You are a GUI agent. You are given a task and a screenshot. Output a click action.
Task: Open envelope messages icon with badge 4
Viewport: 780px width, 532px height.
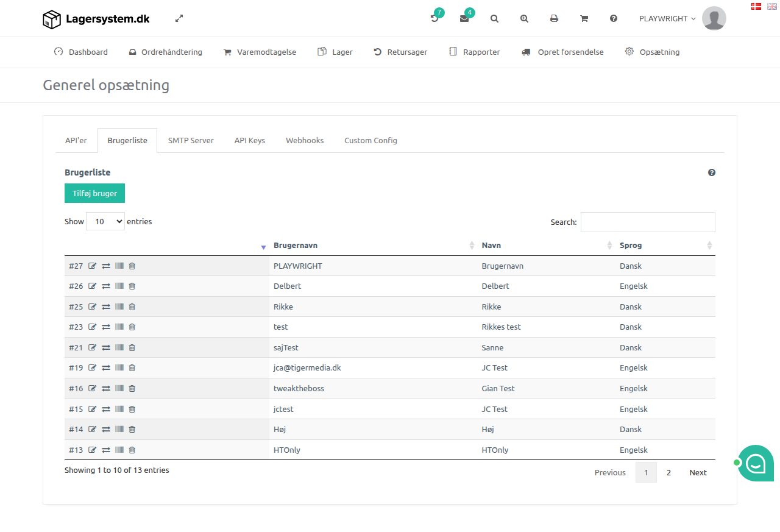464,18
